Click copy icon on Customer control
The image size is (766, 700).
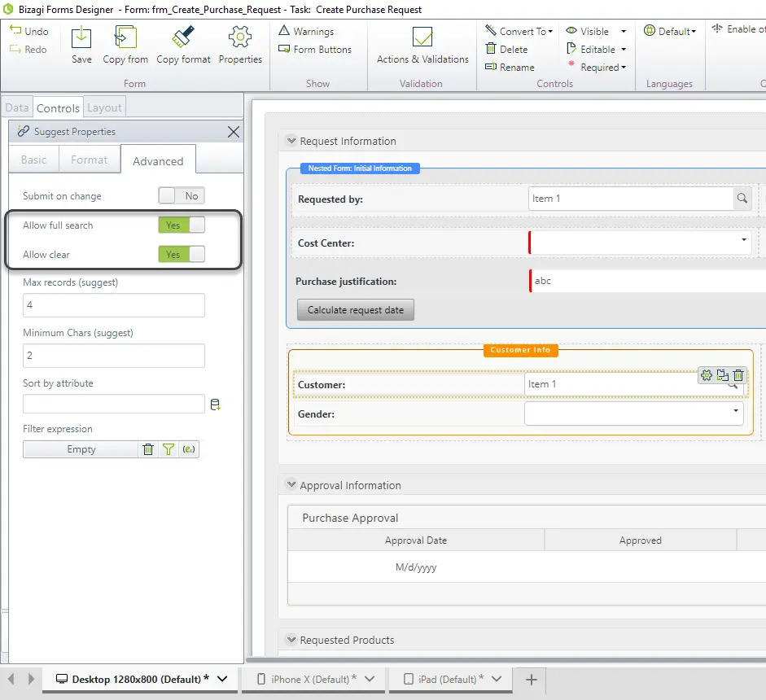coord(723,375)
